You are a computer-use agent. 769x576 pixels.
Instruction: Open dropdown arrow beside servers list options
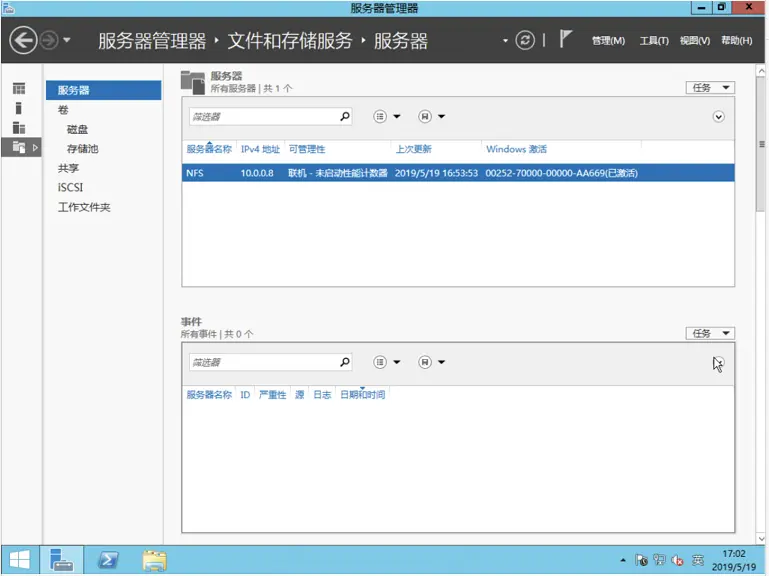pos(397,116)
